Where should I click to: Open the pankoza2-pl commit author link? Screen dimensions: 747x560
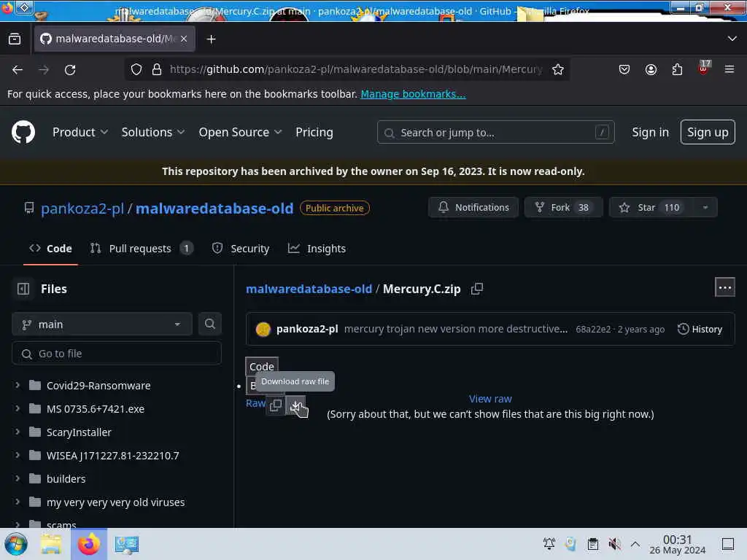(x=307, y=329)
